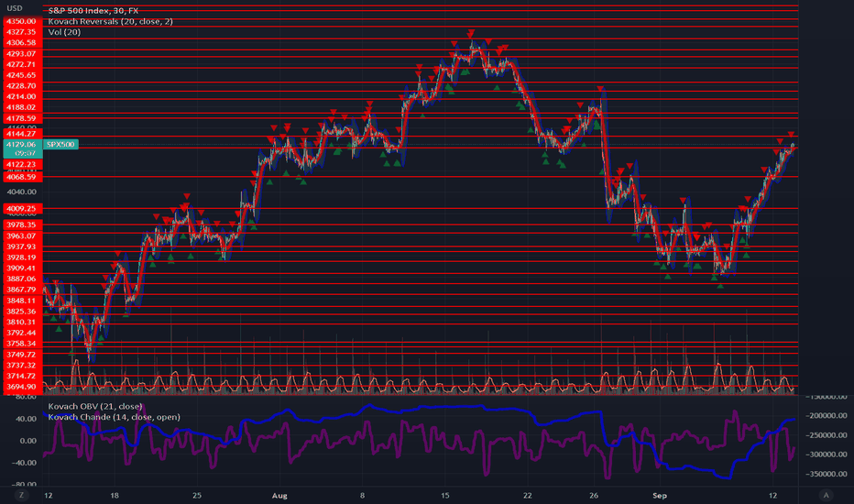Select the 3737.32 price level label

[22, 365]
